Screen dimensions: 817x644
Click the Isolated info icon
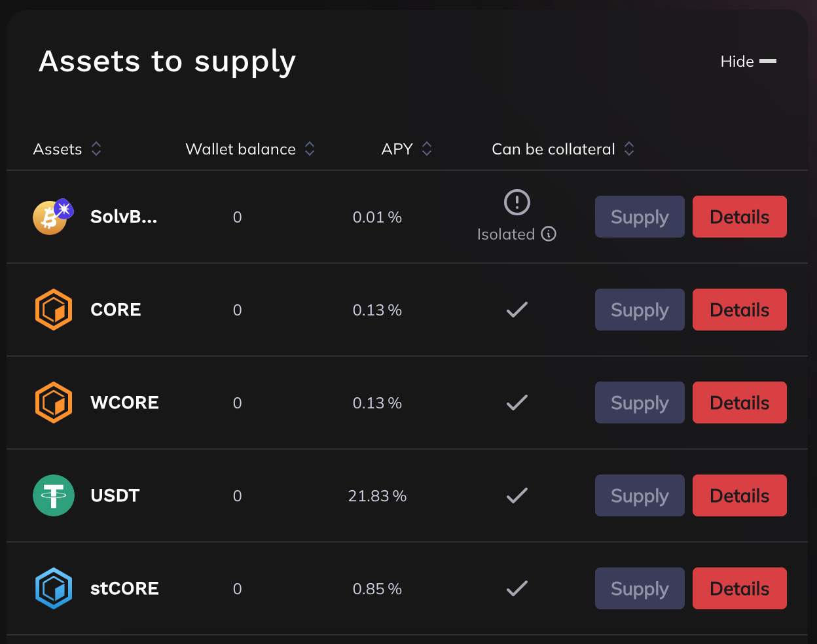click(549, 234)
